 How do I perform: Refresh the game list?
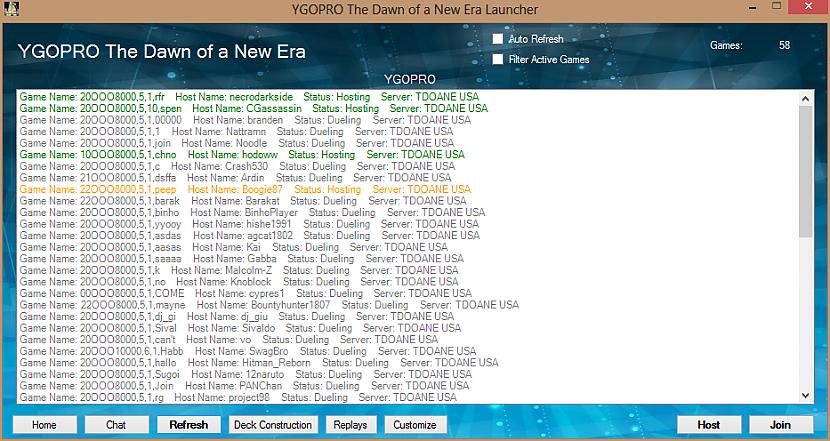pos(188,425)
